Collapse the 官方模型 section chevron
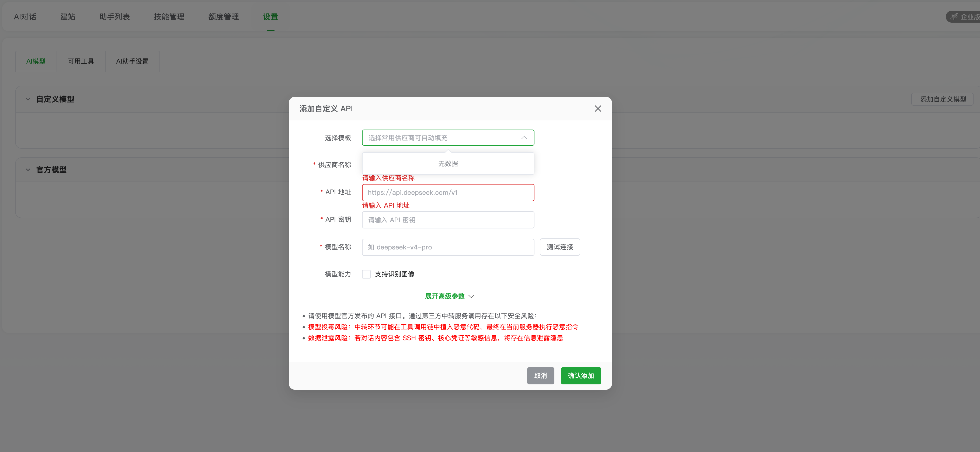 pyautogui.click(x=28, y=170)
